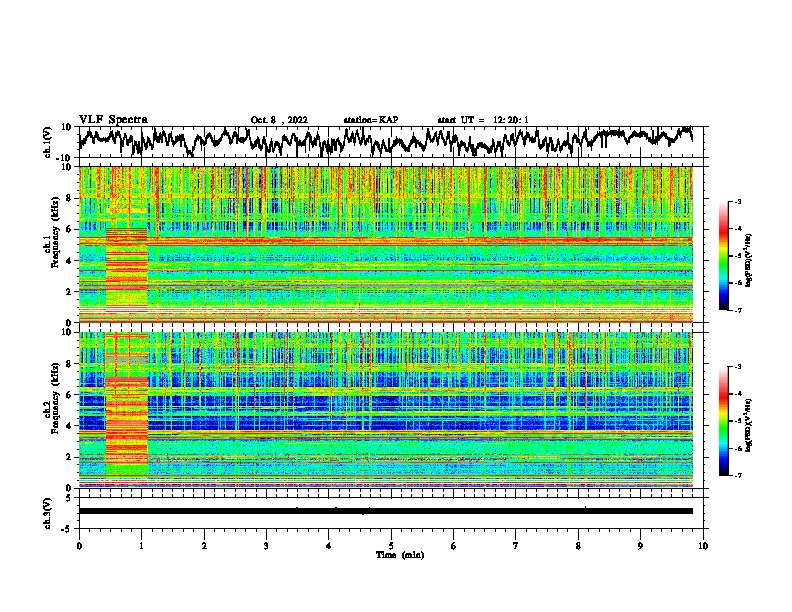792x612 pixels.
Task: Click the 'start UT = 12:20:1' label
Action: click(483, 120)
